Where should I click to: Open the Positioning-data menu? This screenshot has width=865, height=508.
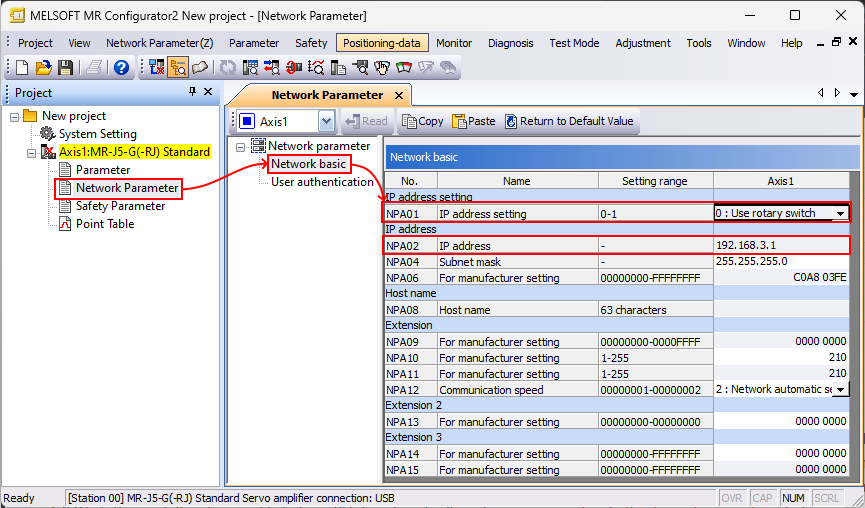click(382, 43)
